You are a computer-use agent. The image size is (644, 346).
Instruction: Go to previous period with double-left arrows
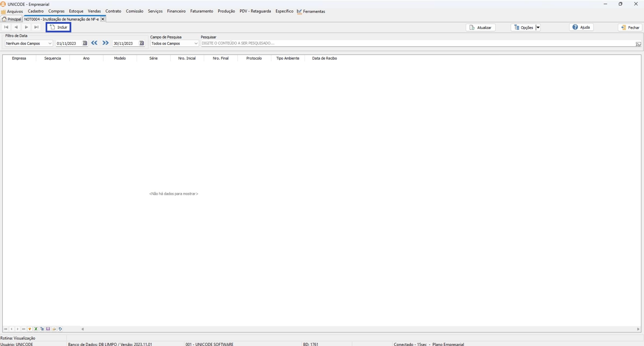point(94,43)
